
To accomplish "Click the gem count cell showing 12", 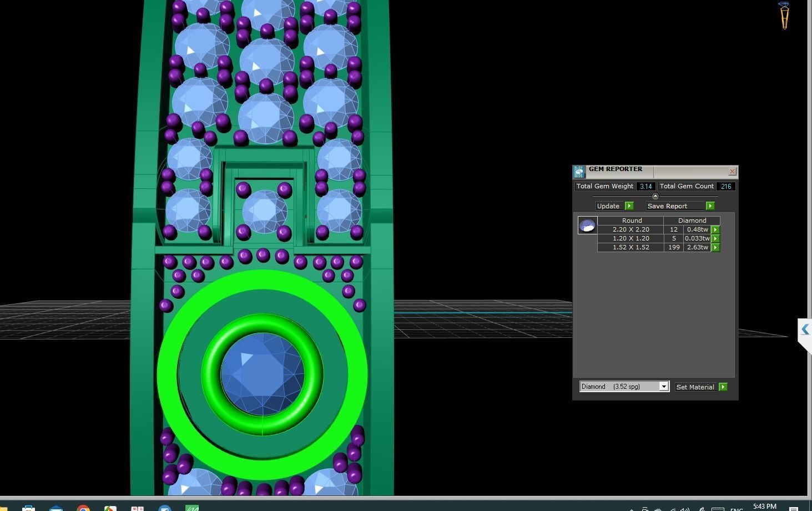I will point(674,229).
